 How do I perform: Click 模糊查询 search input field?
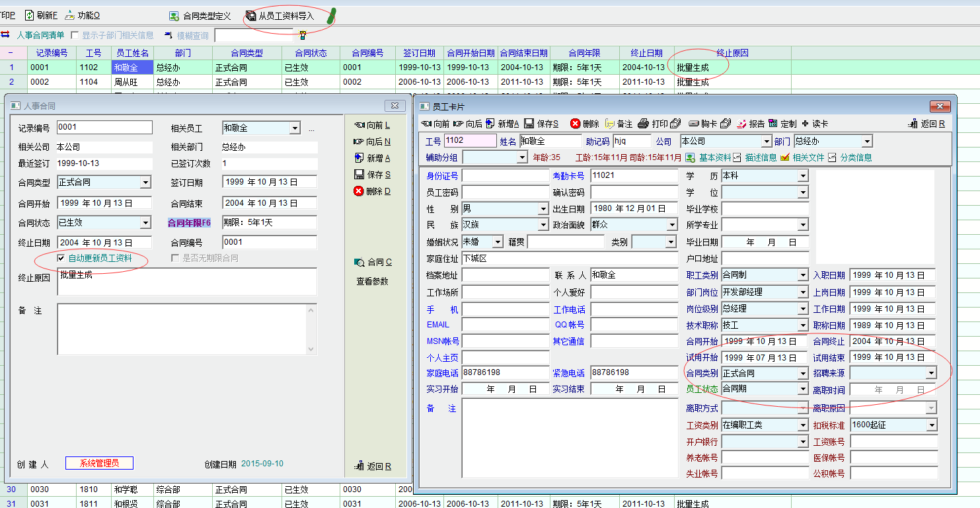pos(253,36)
